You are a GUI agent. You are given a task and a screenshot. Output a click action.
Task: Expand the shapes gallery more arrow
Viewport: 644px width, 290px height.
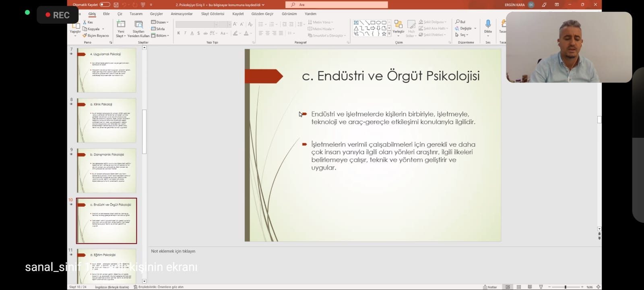click(x=389, y=34)
